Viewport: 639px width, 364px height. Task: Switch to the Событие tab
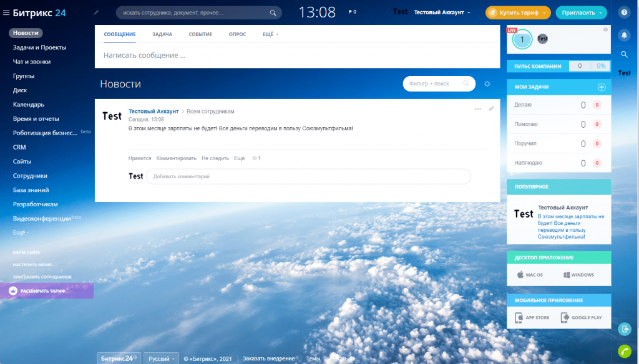click(200, 34)
